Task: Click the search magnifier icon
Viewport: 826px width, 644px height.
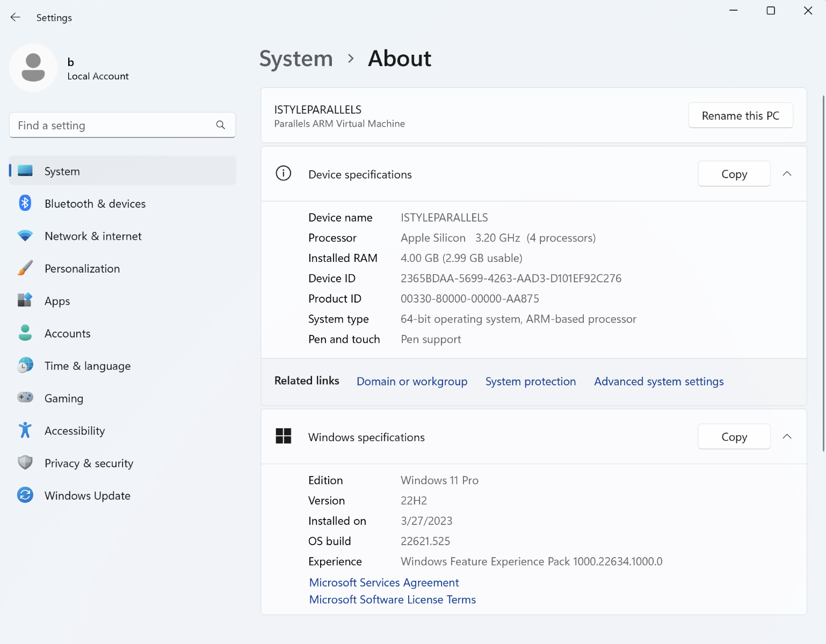Action: click(x=220, y=125)
